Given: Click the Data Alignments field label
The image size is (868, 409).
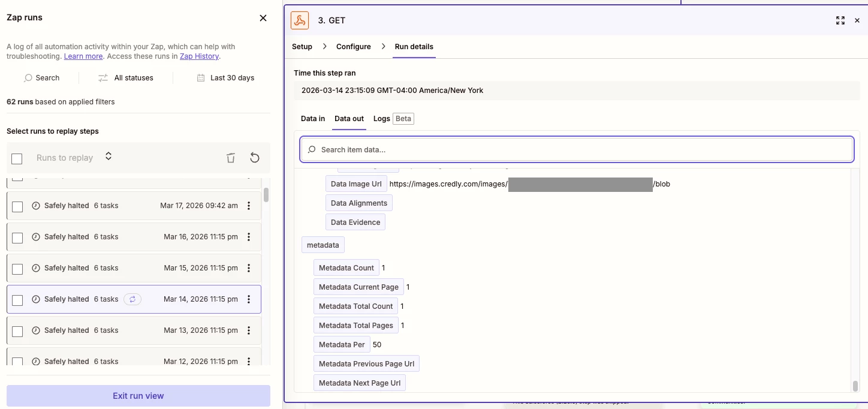Looking at the screenshot, I should pos(359,203).
